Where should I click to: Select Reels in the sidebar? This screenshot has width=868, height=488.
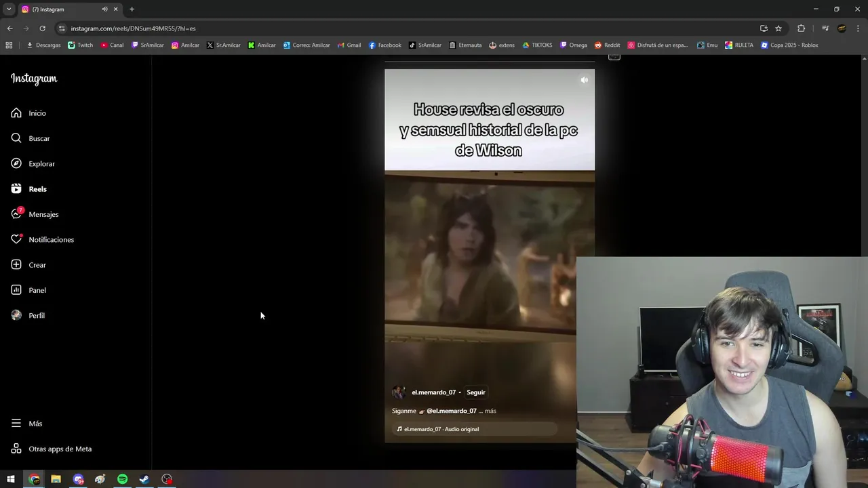[x=28, y=189]
